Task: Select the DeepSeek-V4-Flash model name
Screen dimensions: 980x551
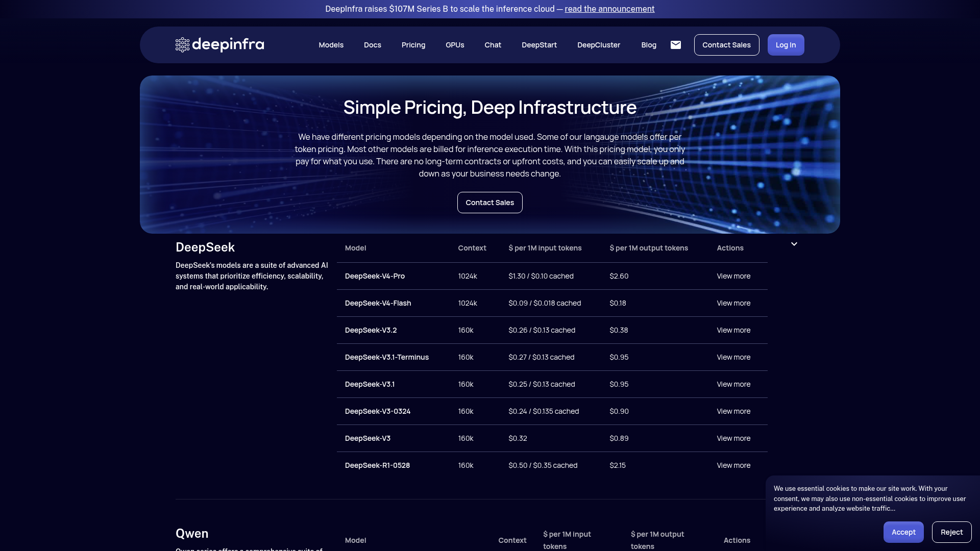Action: [378, 303]
